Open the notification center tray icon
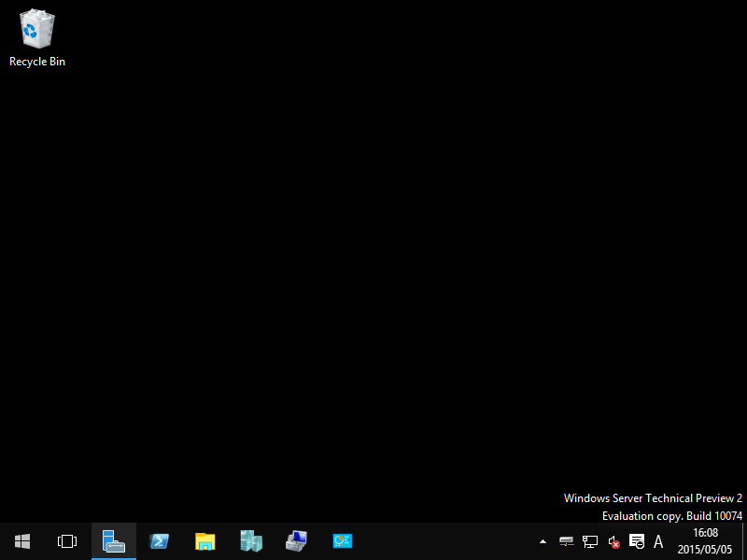Image resolution: width=747 pixels, height=560 pixels. (x=637, y=541)
